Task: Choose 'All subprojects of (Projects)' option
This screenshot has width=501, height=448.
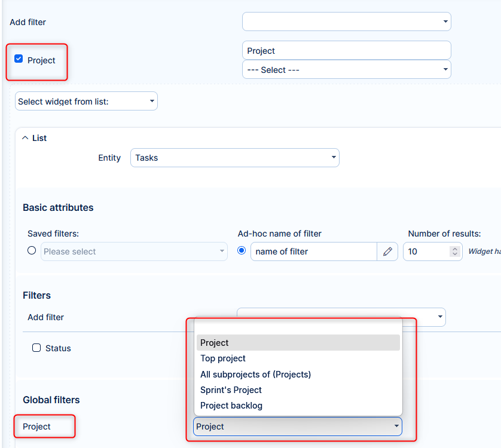Action: click(x=255, y=375)
